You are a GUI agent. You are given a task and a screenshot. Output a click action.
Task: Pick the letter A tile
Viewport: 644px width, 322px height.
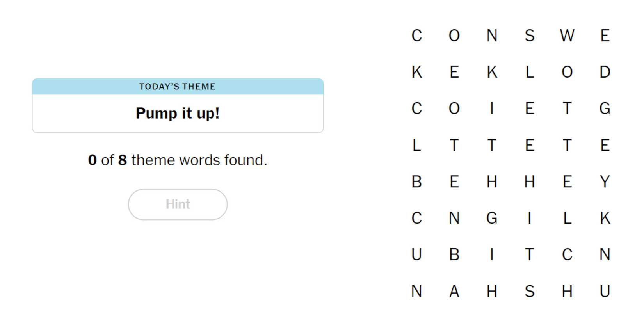pos(454,291)
